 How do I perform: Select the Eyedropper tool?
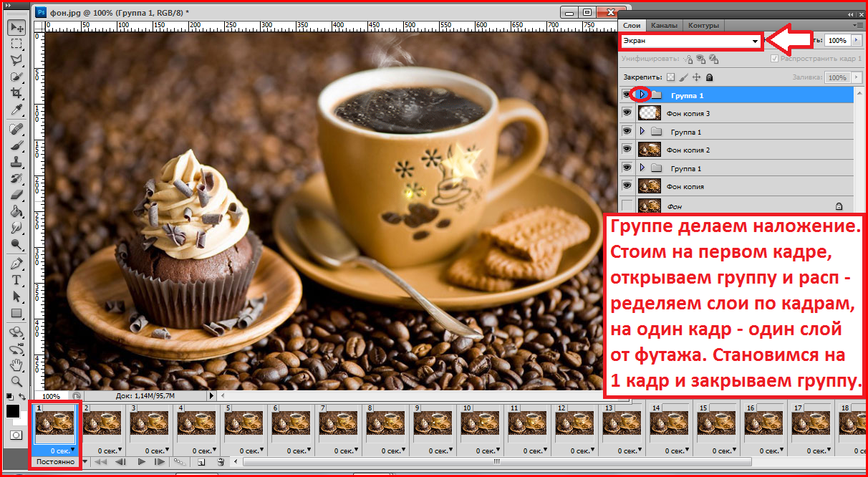point(16,110)
